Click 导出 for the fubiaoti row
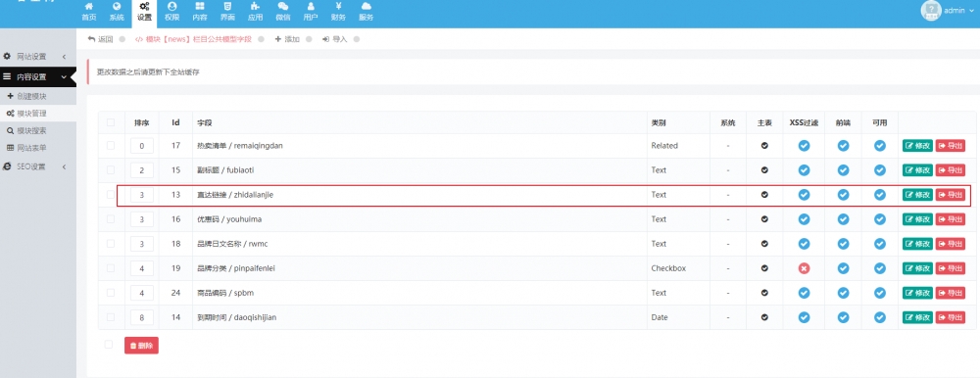 [950, 170]
